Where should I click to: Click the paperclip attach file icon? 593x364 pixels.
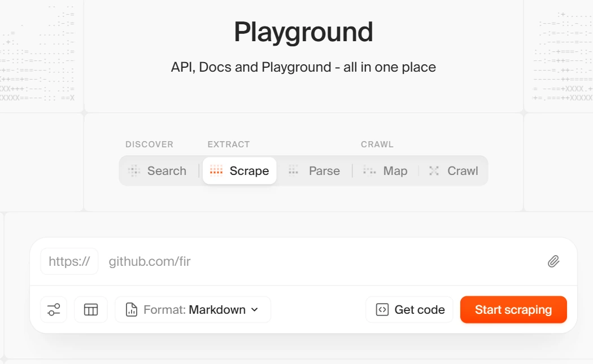pos(553,261)
